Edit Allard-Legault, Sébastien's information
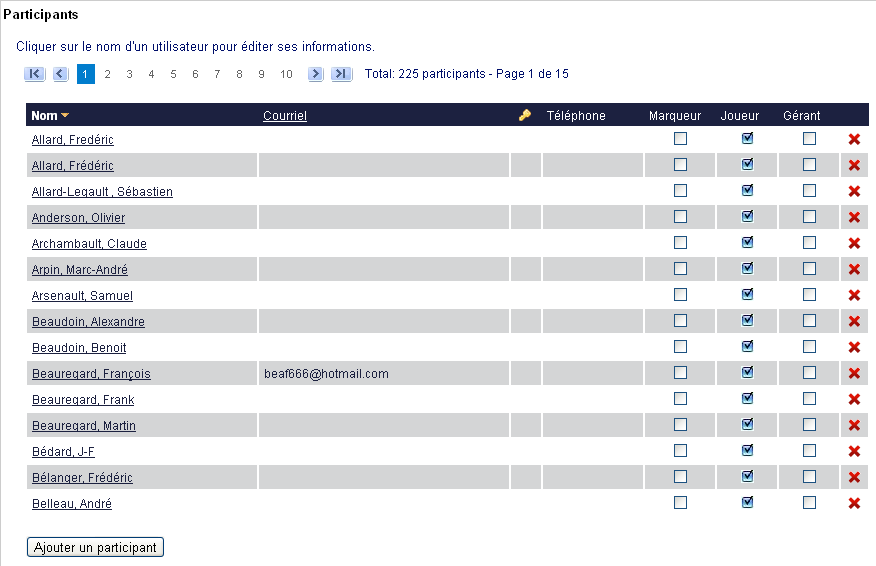876x566 pixels. 102,192
